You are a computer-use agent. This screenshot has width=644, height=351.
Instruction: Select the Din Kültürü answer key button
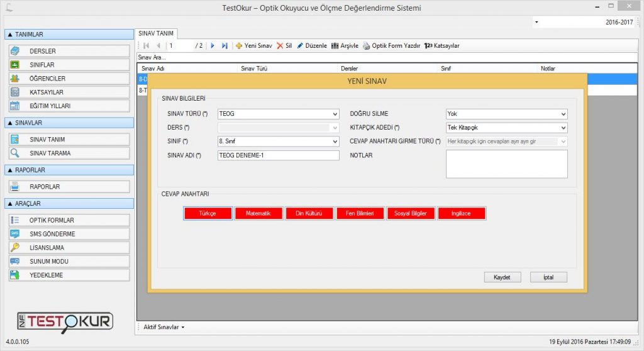coord(309,213)
